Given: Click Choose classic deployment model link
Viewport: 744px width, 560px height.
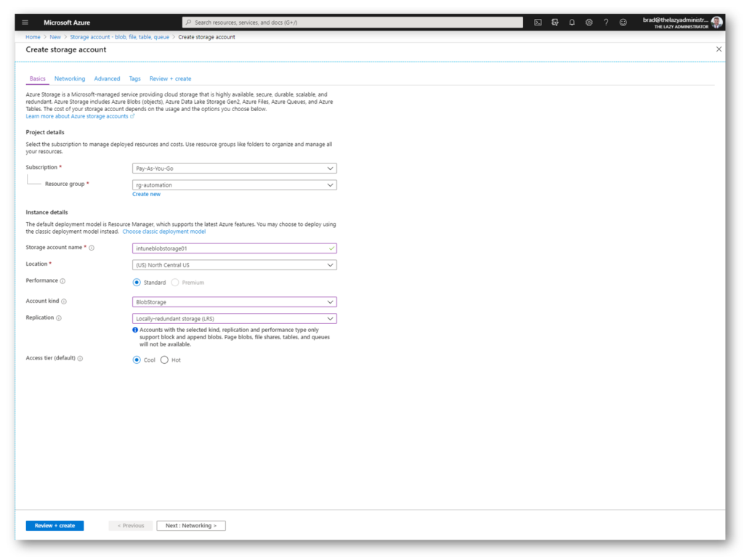Looking at the screenshot, I should [x=164, y=232].
